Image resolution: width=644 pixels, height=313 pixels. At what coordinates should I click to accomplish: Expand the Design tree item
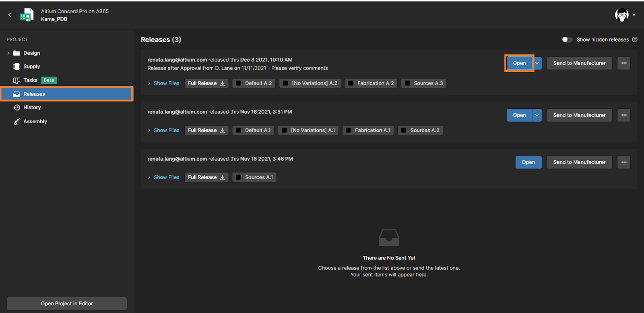pyautogui.click(x=8, y=53)
